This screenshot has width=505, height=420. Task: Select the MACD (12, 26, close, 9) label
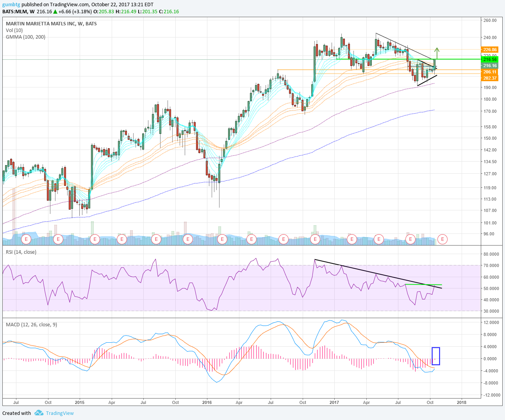tap(31, 324)
